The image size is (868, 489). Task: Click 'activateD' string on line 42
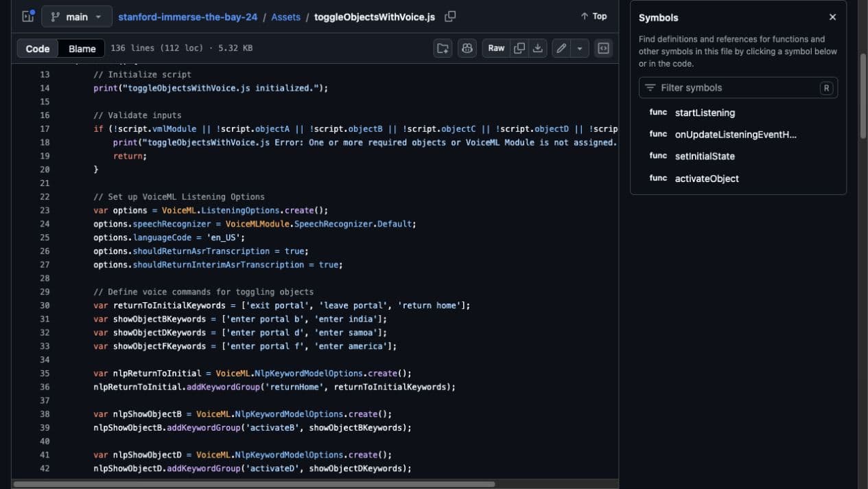(272, 468)
